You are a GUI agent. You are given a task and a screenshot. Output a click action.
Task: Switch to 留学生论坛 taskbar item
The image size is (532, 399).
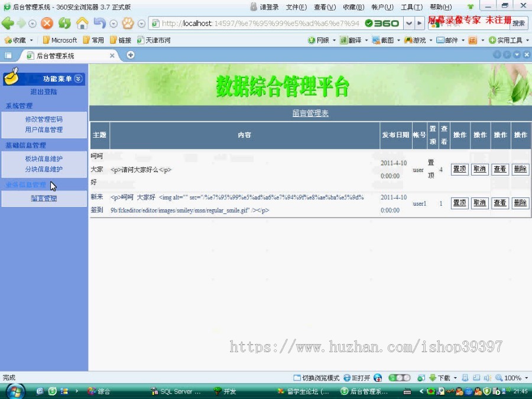point(304,391)
